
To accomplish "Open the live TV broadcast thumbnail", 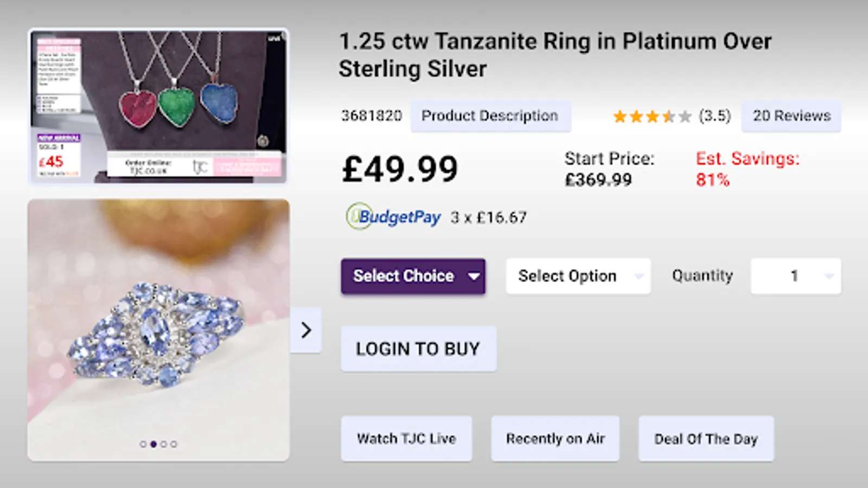I will click(158, 106).
